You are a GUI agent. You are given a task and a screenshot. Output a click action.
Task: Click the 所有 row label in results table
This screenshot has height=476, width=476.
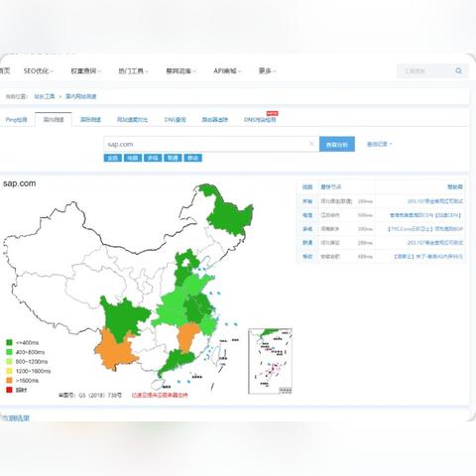point(307,201)
